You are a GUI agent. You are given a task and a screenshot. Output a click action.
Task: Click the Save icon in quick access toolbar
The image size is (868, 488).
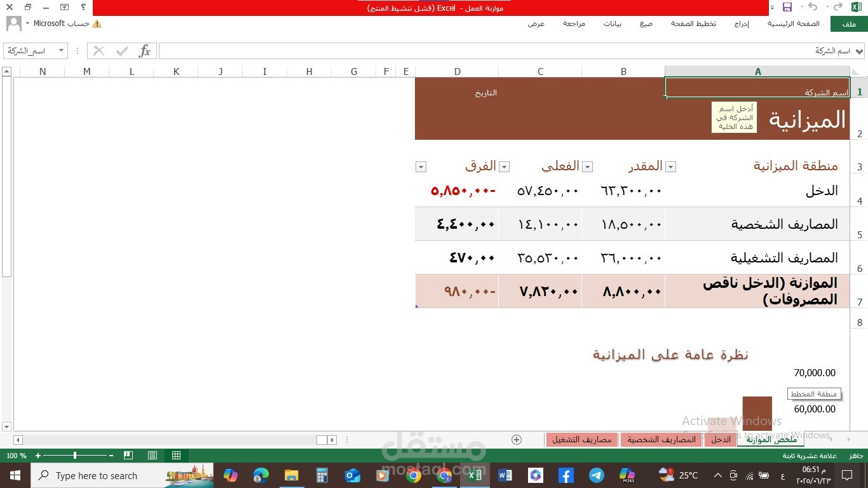tap(787, 7)
